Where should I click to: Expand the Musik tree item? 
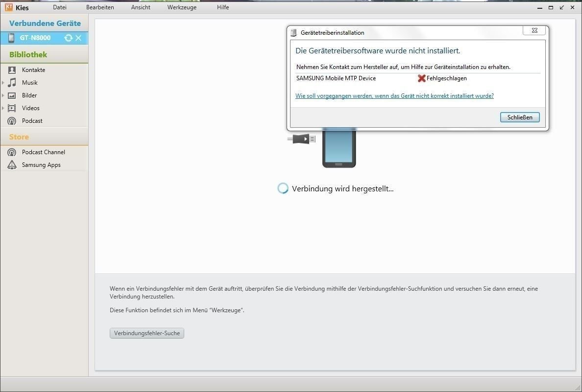point(3,83)
